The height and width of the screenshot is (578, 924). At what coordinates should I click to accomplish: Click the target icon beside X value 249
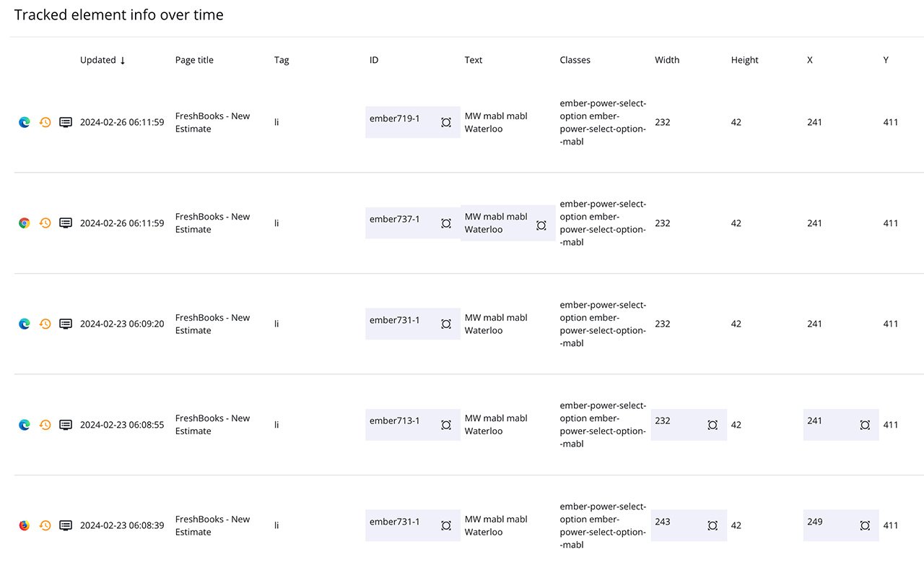pyautogui.click(x=865, y=525)
